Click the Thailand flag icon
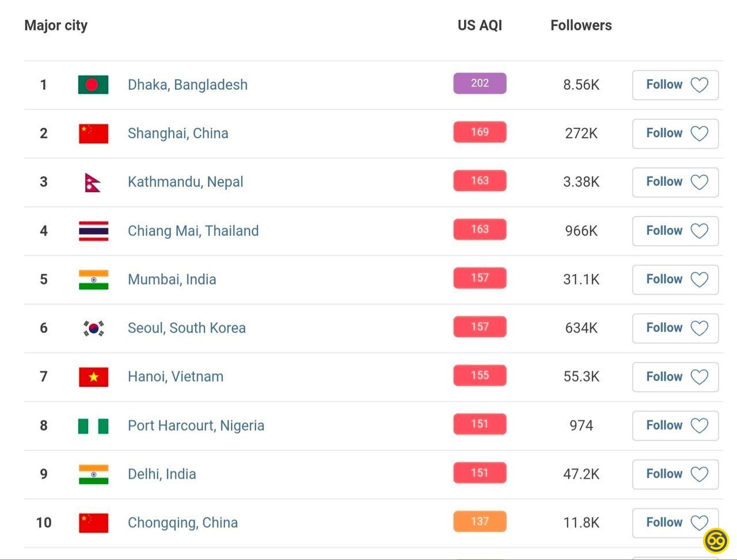Image resolution: width=737 pixels, height=560 pixels. coord(93,231)
